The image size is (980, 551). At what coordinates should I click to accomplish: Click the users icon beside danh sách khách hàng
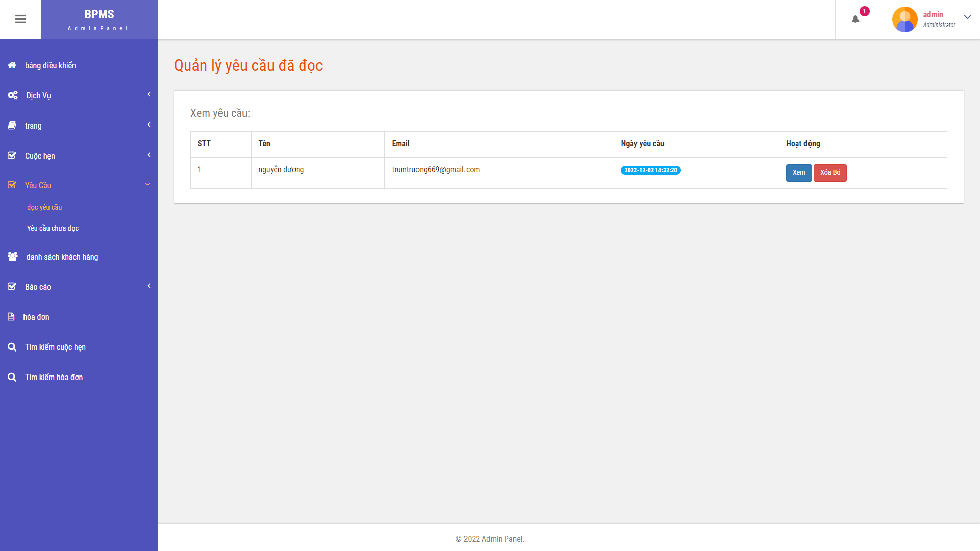[x=13, y=257]
